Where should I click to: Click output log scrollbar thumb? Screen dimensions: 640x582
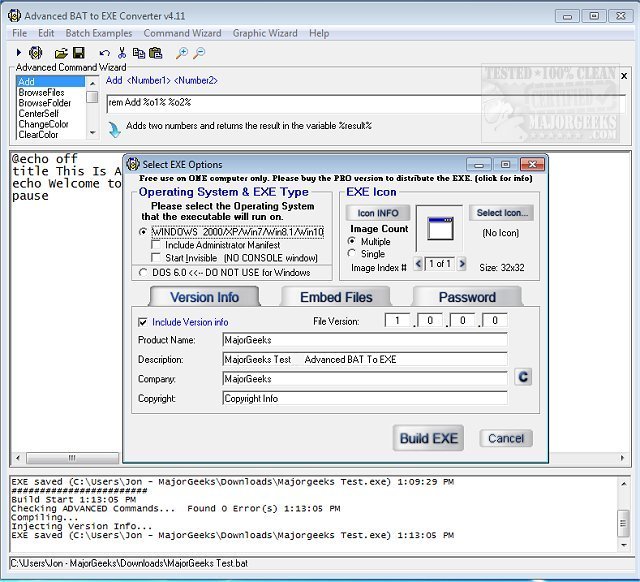click(623, 523)
